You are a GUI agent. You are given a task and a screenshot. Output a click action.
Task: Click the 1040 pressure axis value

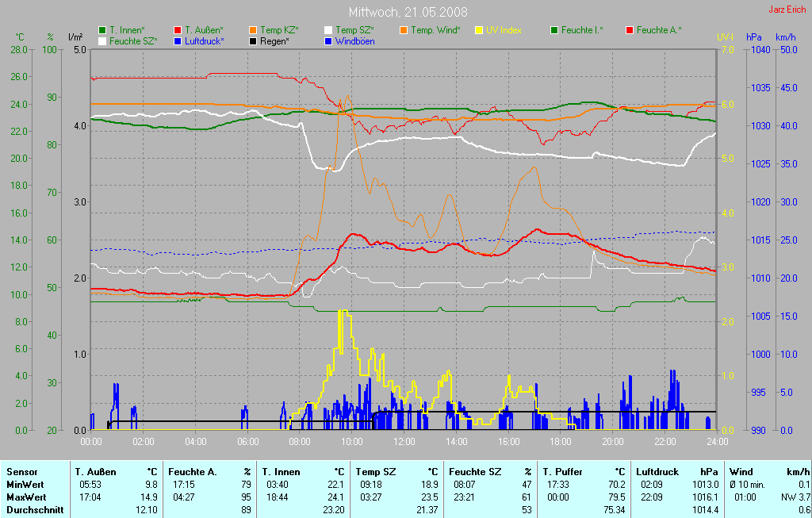click(760, 50)
